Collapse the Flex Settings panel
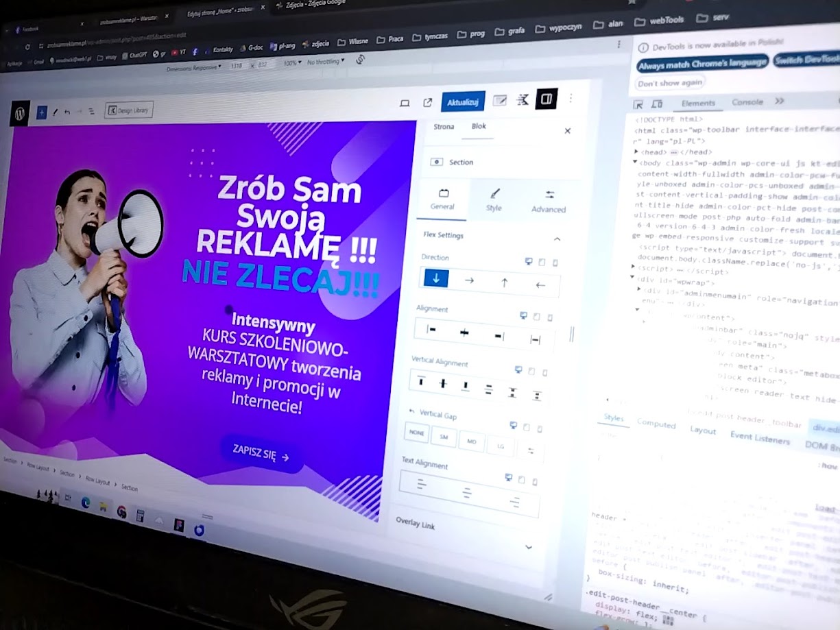The image size is (840, 630). point(557,239)
